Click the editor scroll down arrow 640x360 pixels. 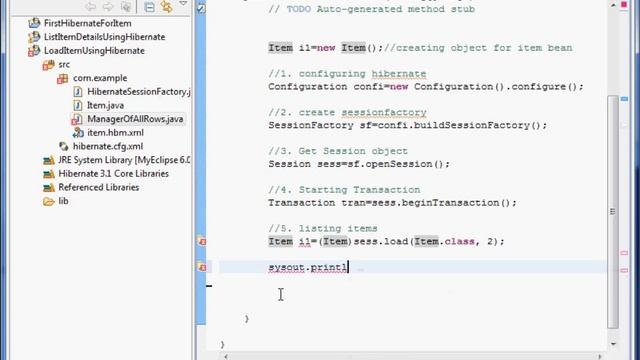coord(613,344)
